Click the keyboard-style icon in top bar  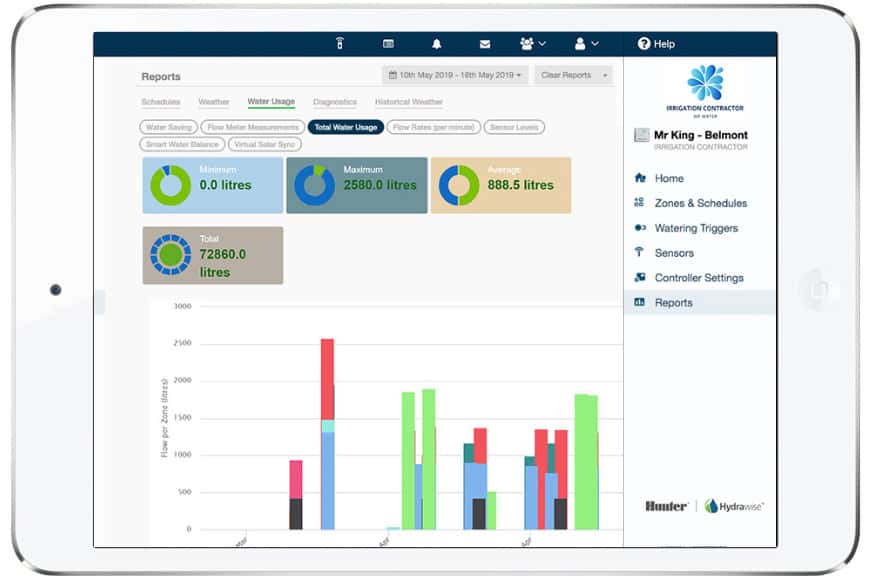pos(388,44)
